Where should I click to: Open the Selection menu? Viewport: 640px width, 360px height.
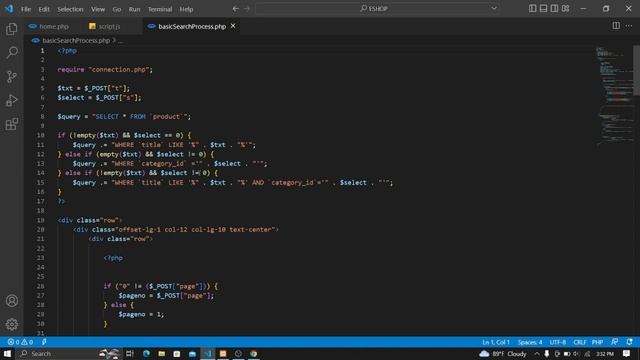pyautogui.click(x=70, y=9)
